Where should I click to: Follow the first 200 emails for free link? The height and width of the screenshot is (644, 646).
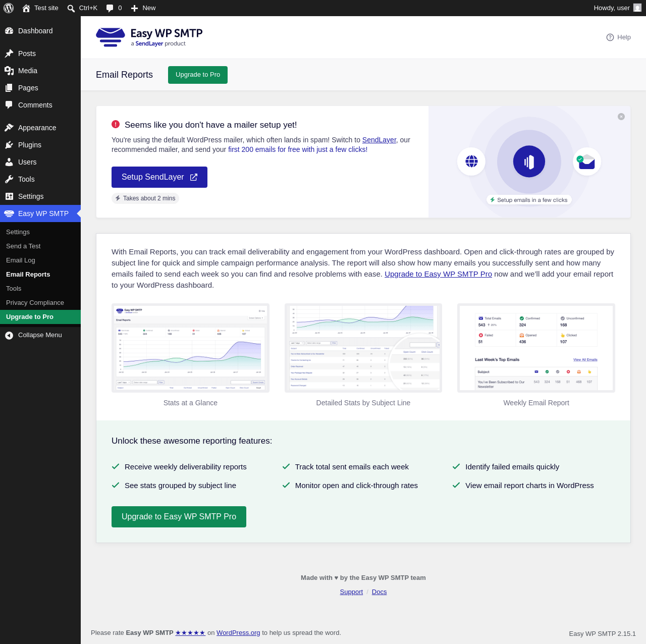click(x=298, y=149)
